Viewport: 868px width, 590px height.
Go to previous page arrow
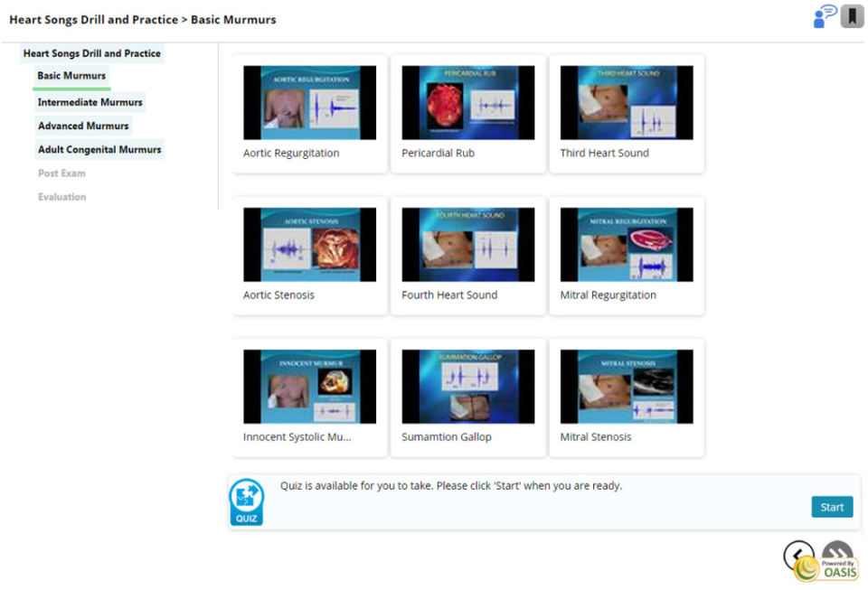797,555
